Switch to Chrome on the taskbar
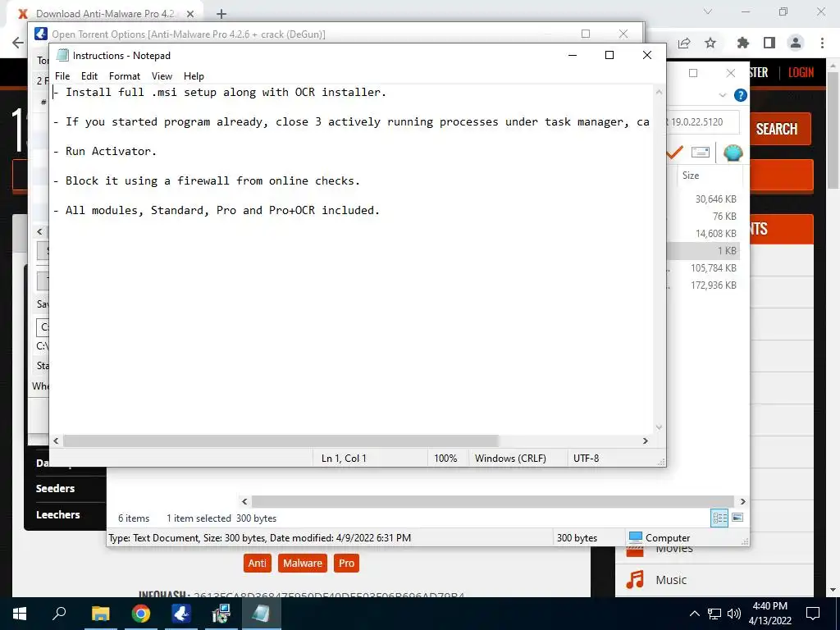This screenshot has height=630, width=840. pos(141,614)
